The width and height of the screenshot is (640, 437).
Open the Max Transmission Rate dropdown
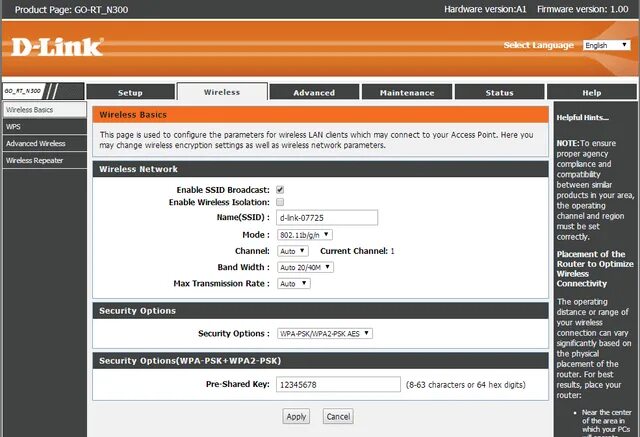coord(293,284)
